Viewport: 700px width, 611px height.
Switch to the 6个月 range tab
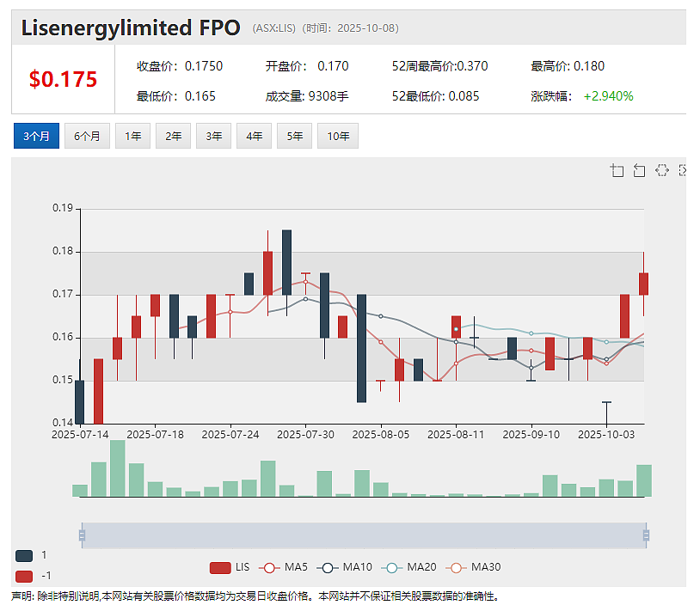[x=87, y=136]
